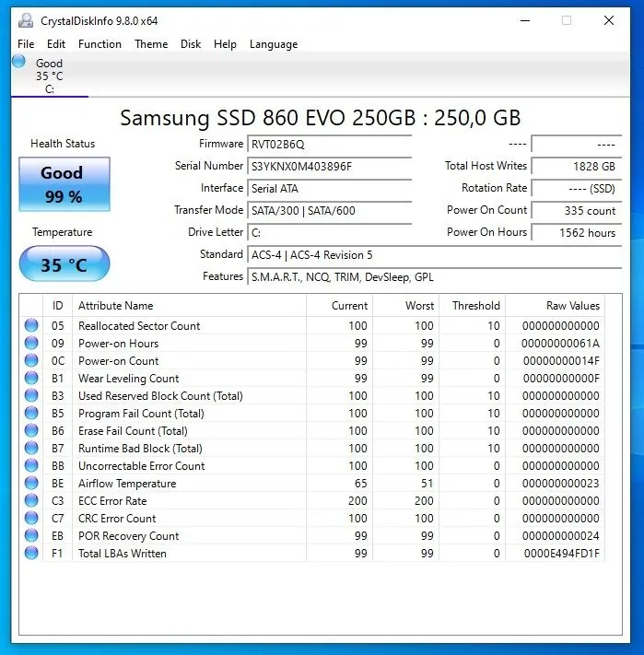The image size is (644, 655).
Task: Click status orb for Power-on Count row
Action: click(31, 360)
